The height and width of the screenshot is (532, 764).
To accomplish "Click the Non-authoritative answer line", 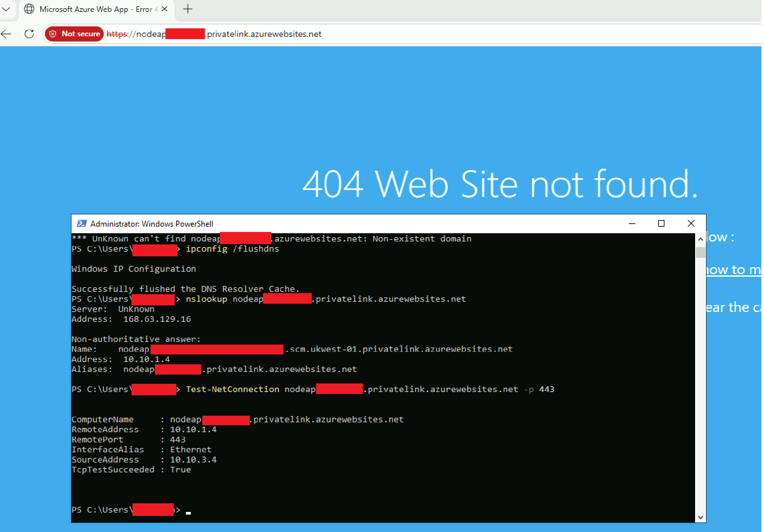I will coord(137,340).
